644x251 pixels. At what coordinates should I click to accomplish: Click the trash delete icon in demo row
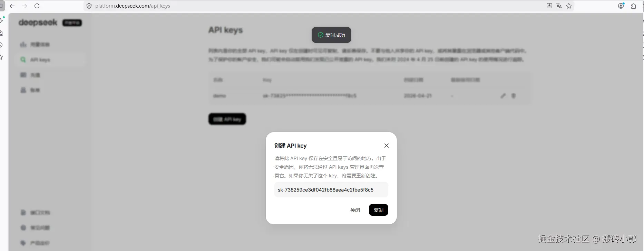[x=514, y=96]
